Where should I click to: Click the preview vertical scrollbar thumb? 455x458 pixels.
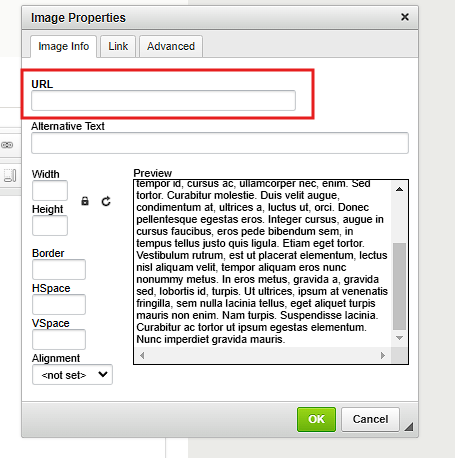tap(399, 286)
